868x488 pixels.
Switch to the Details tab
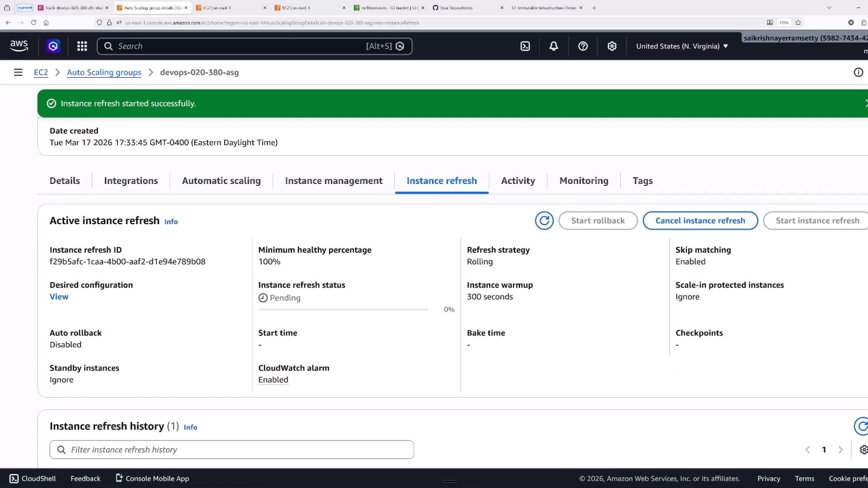click(x=65, y=181)
